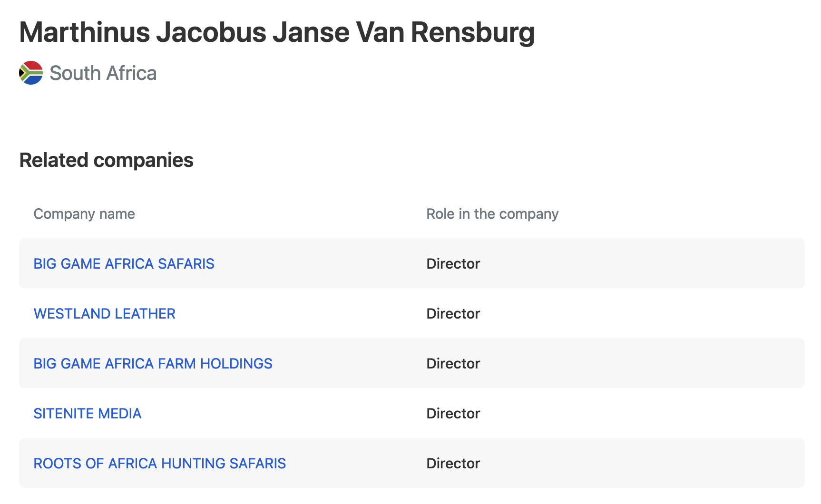Select the Westland Leather table row background
821x504 pixels.
tap(412, 313)
